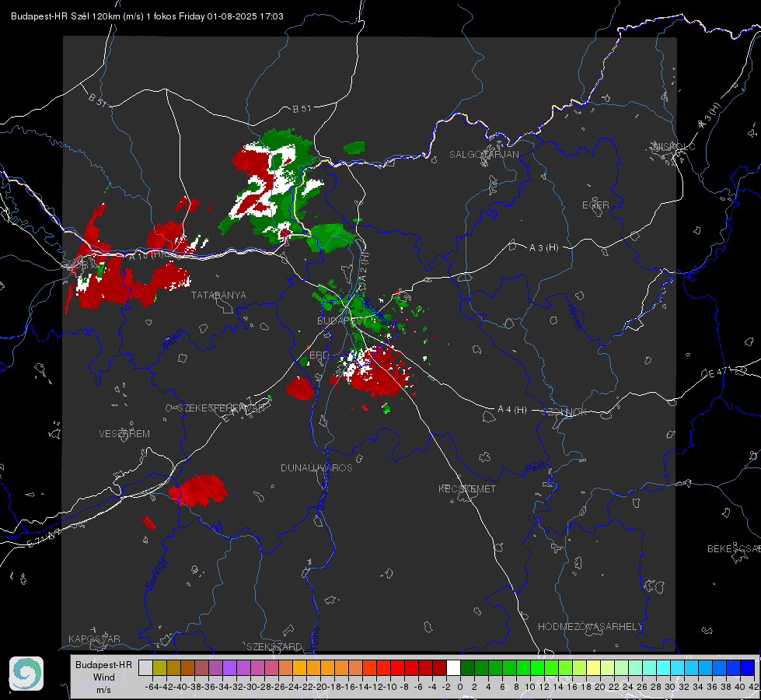Click the ÉRD town label

[319, 355]
